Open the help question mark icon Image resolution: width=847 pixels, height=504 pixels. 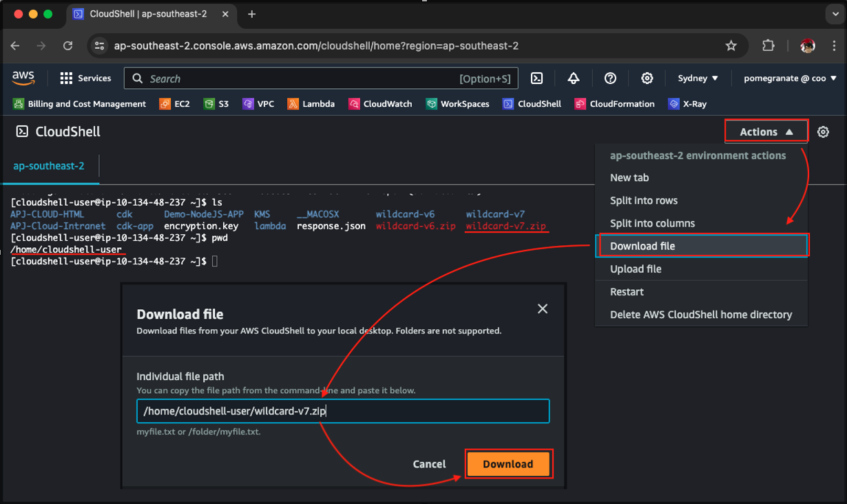click(x=610, y=78)
